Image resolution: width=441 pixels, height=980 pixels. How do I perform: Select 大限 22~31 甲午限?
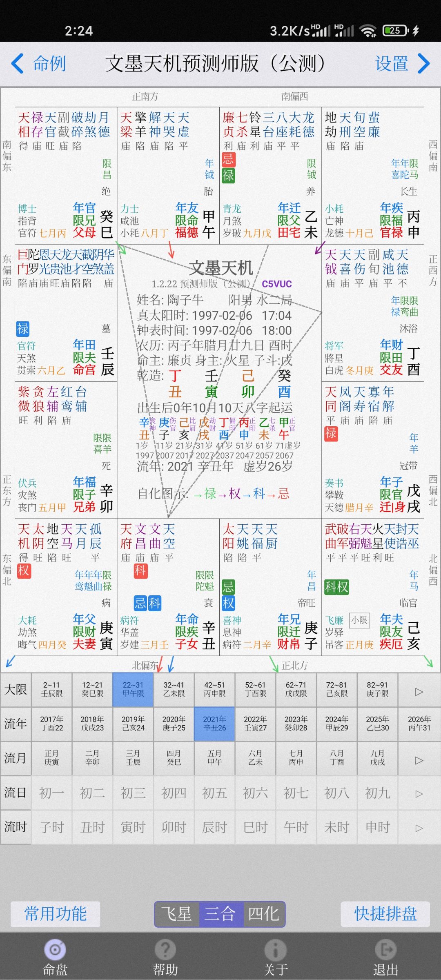point(133,689)
